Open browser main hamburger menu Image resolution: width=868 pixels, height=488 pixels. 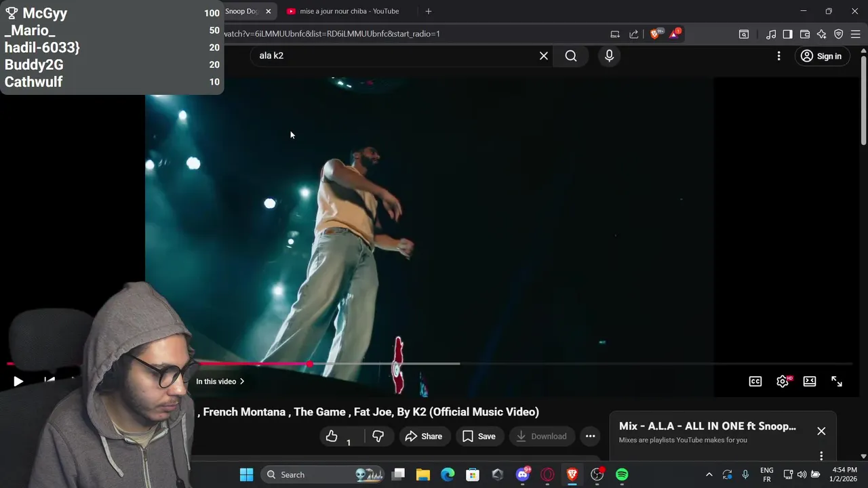coord(855,34)
